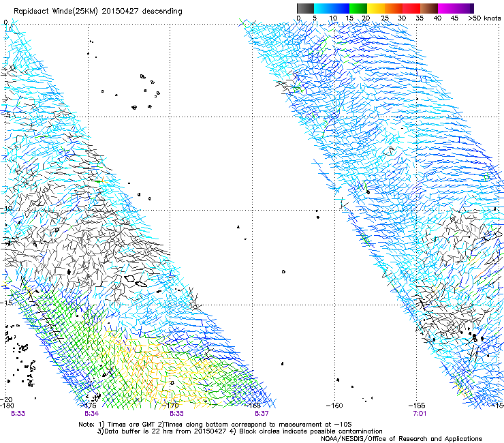Click the '-180' longitude axis label
The width and height of the screenshot is (504, 443).
point(7,406)
